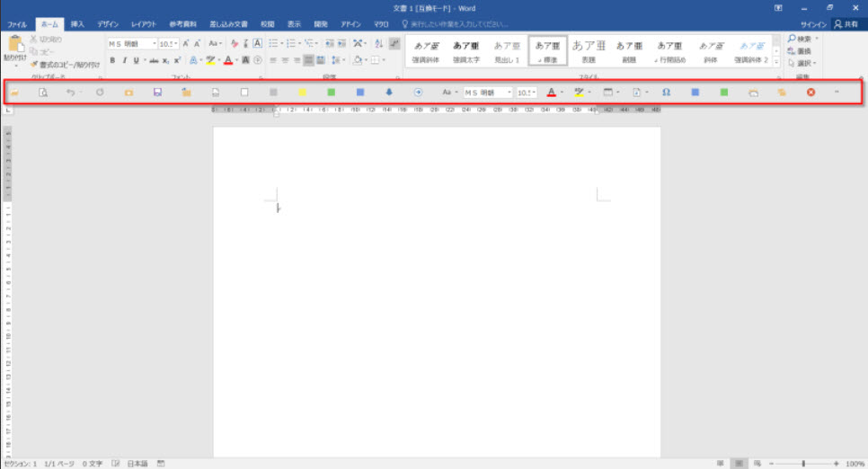Click the Paste (貼り付け) clipboard icon

pyautogui.click(x=13, y=47)
